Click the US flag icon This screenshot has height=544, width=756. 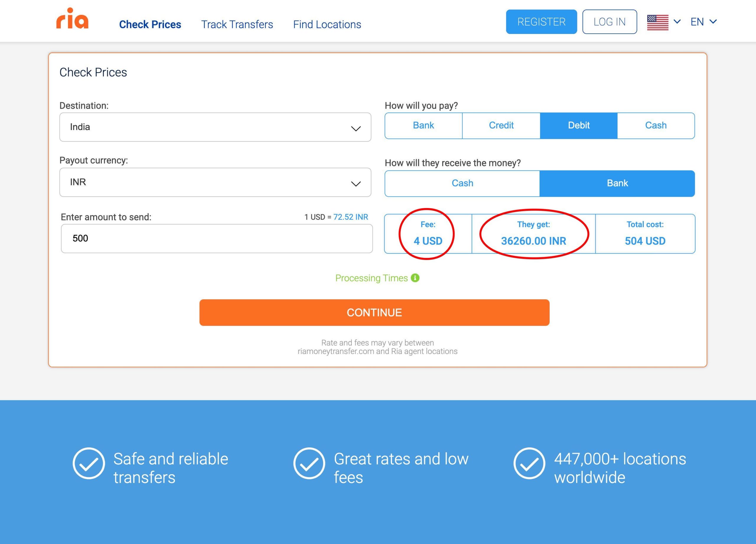point(658,22)
